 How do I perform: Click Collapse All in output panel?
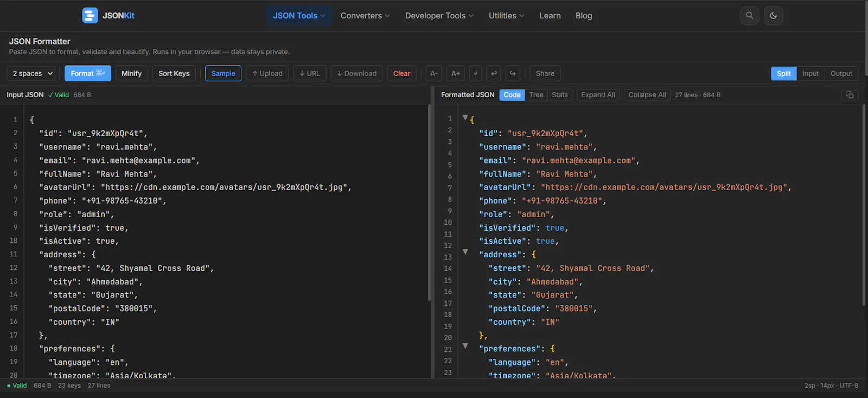(x=647, y=95)
